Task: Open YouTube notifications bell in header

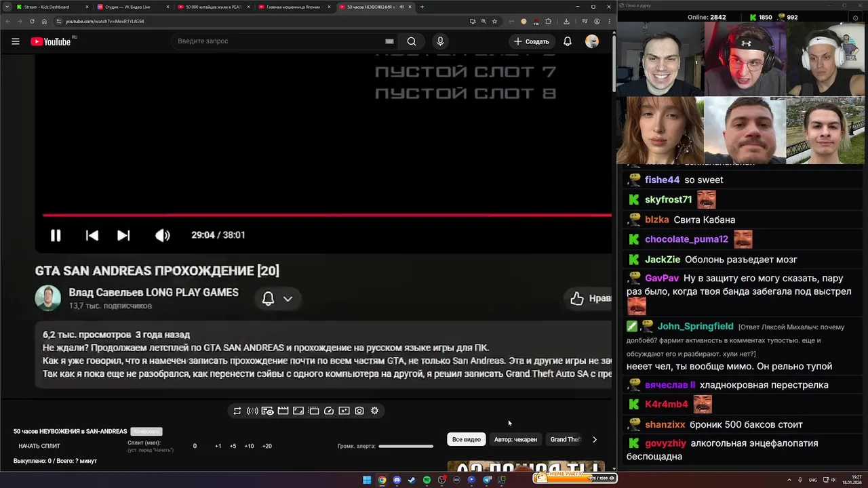Action: tap(568, 41)
